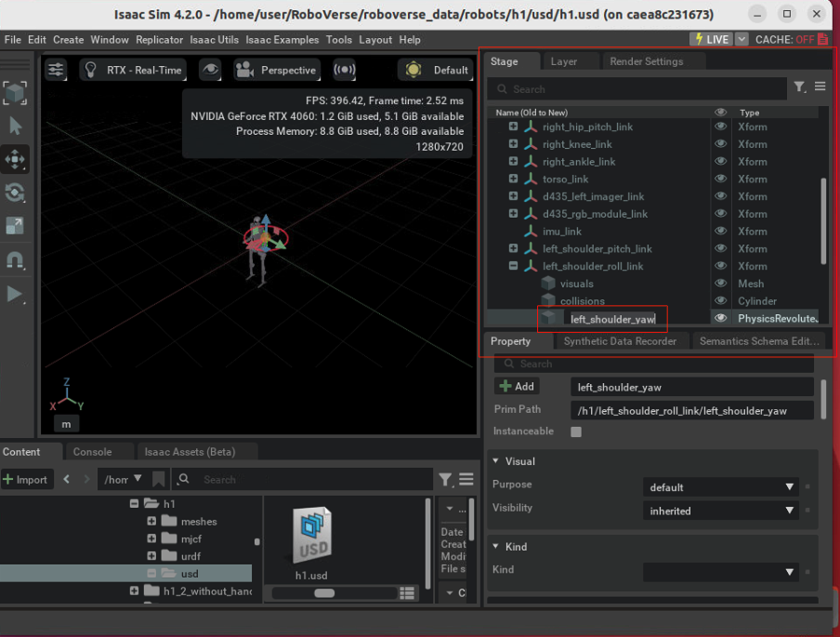Screen dimensions: 840x637
Task: Open the Replicator menu
Action: pyautogui.click(x=159, y=40)
